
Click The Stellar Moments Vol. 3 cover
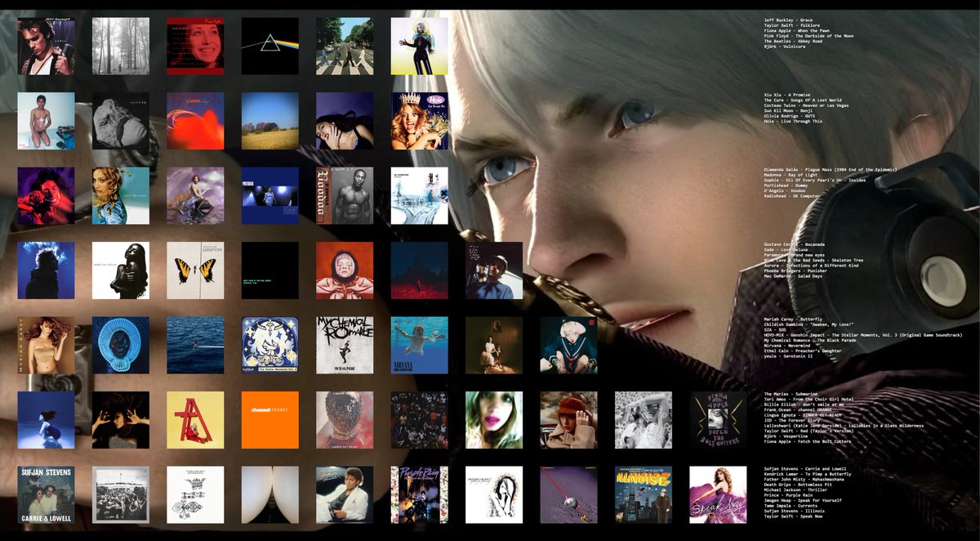coord(270,346)
